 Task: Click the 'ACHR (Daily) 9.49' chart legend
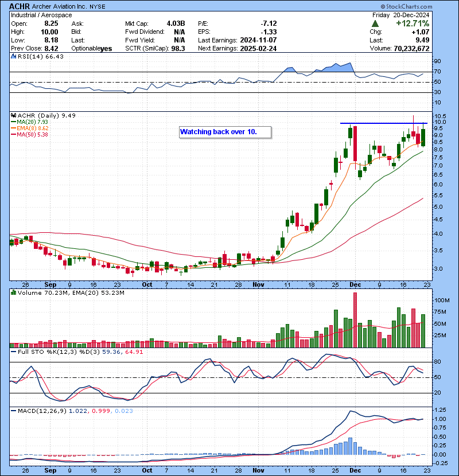pos(46,116)
